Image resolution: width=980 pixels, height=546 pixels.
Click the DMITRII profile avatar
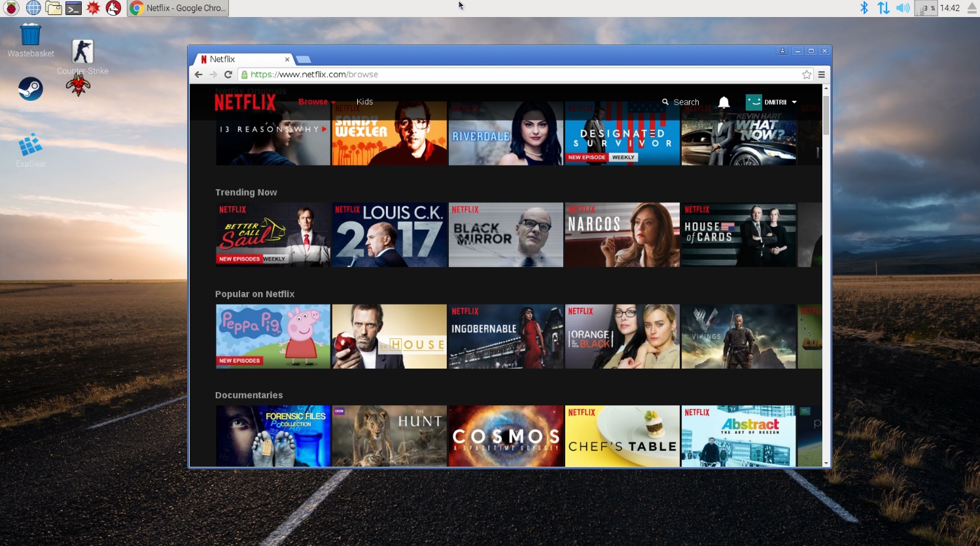pyautogui.click(x=754, y=102)
